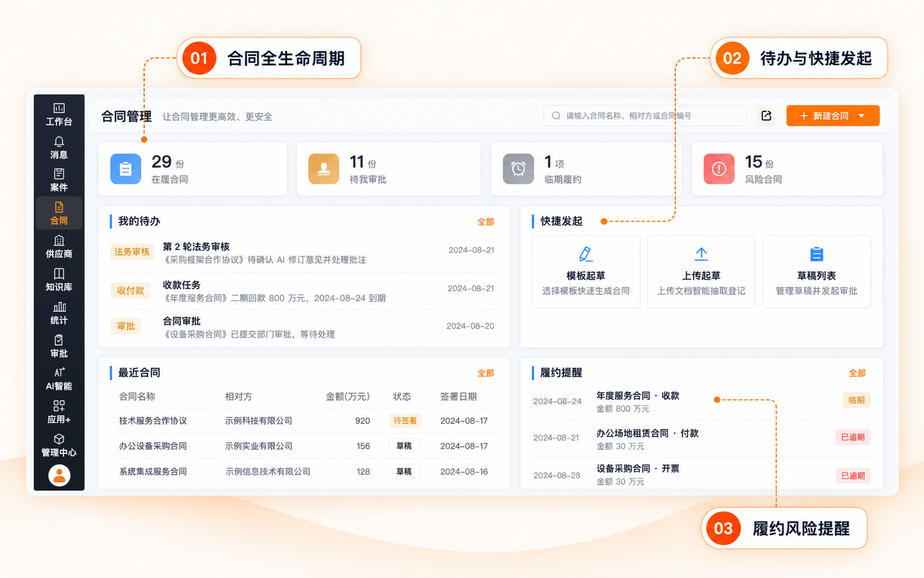The width and height of the screenshot is (924, 578).
Task: Open the 年度服务合同 · 收款 reminder
Action: (x=701, y=401)
